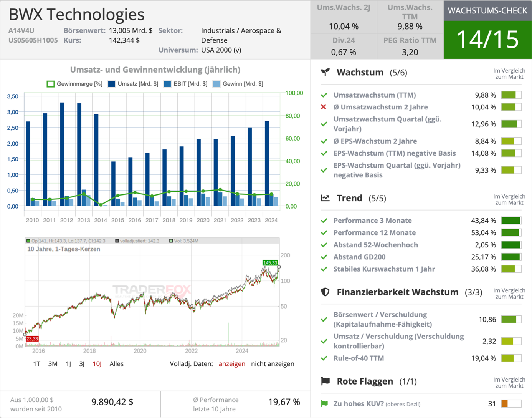Viewport: 532px width, 418px height.
Task: Select the 3M chart timeframe
Action: 53,364
